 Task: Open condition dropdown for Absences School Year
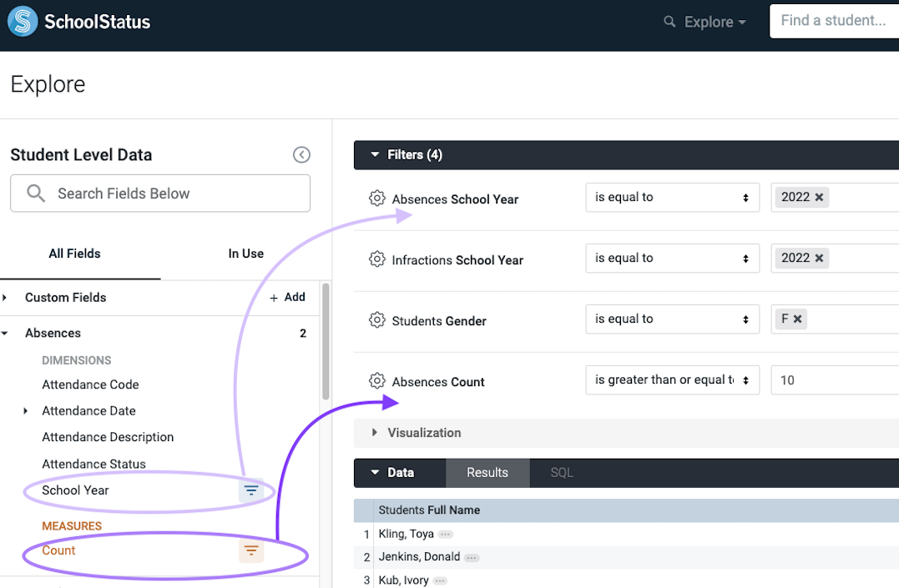click(673, 197)
